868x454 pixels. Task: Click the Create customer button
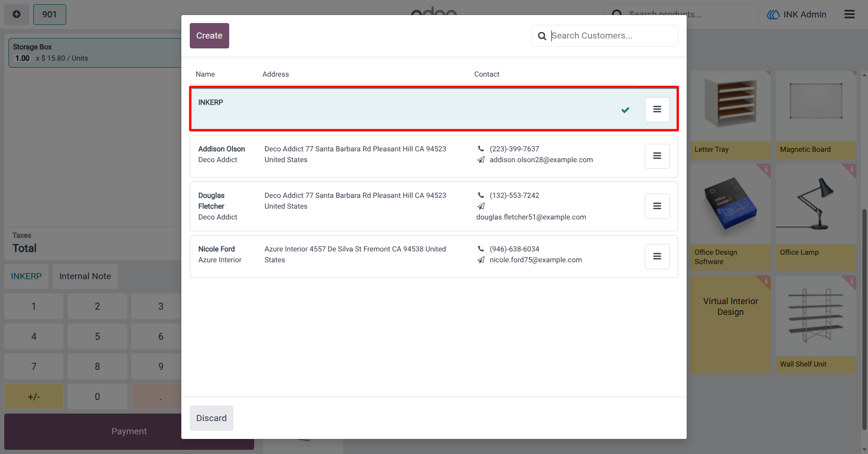coord(209,36)
